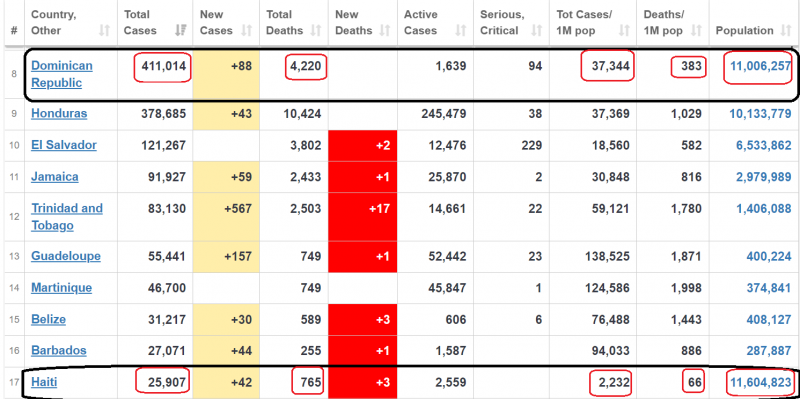Open Martinique population 374,841 link
The width and height of the screenshot is (800, 399).
[769, 288]
